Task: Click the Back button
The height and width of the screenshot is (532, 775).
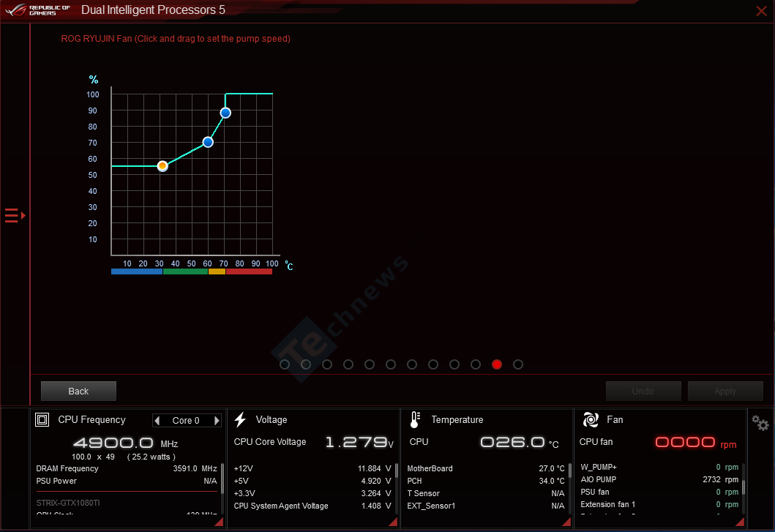Action: [x=78, y=391]
